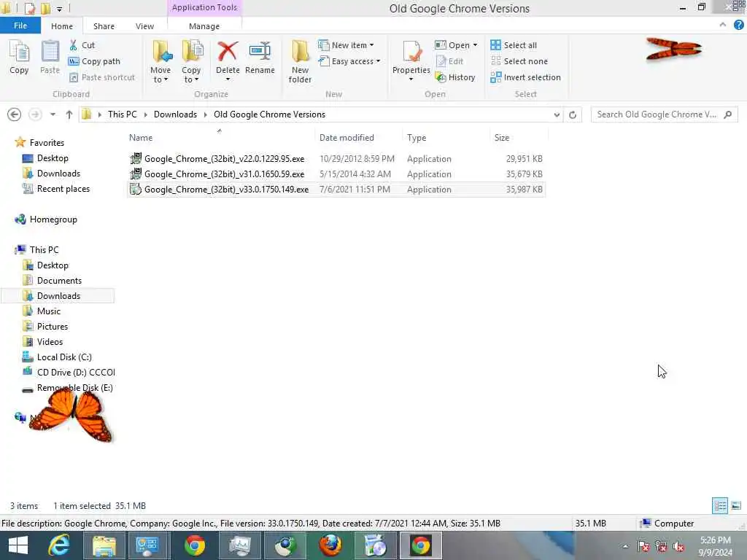The height and width of the screenshot is (560, 747).
Task: Open File Explorer taskbar icon
Action: coord(104,545)
